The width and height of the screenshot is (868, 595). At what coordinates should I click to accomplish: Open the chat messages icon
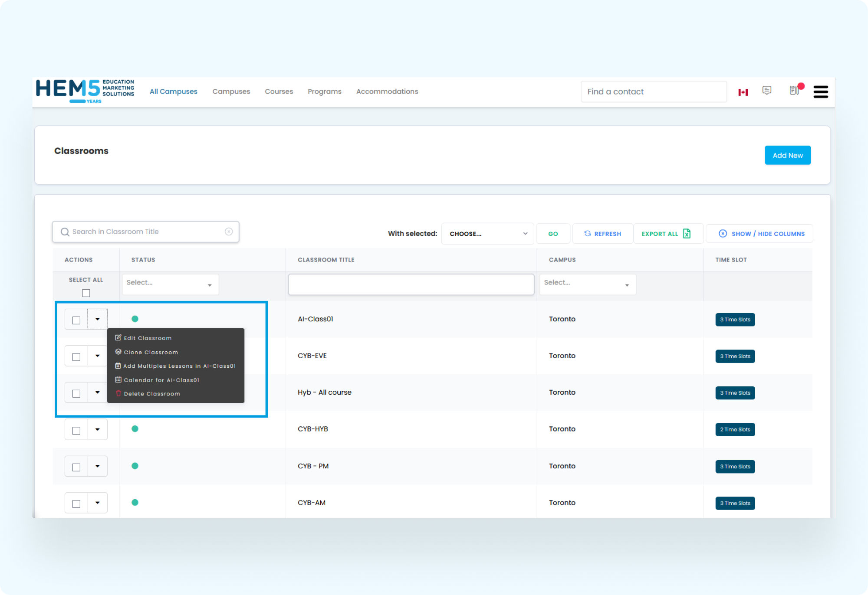pyautogui.click(x=767, y=90)
